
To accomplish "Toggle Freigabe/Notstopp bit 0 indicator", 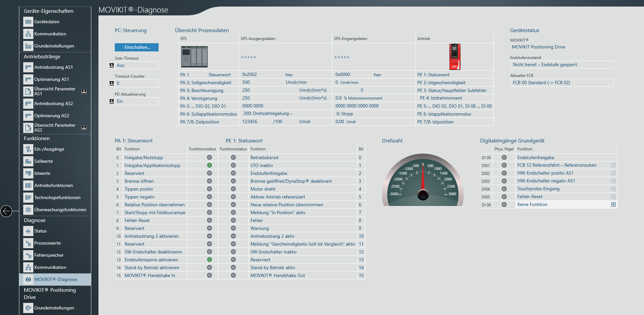I will point(209,157).
